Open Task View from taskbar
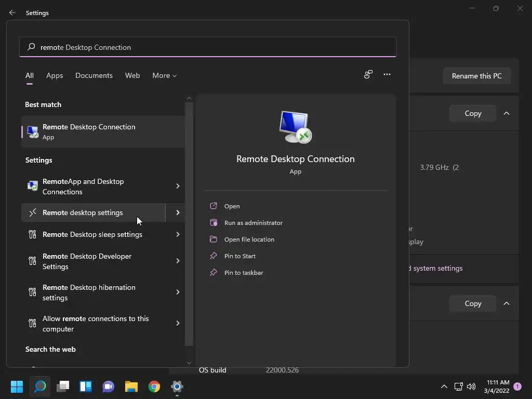The image size is (532, 399). pos(63,387)
